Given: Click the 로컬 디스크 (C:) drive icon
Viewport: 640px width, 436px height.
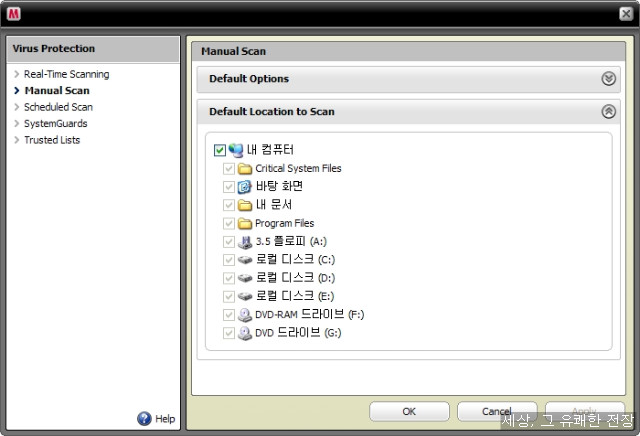Looking at the screenshot, I should (245, 260).
